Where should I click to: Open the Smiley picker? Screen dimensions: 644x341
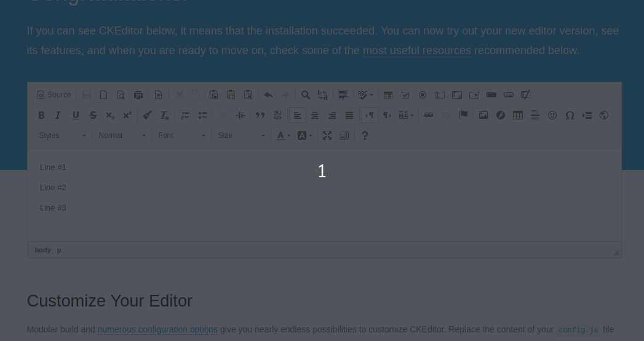click(x=552, y=116)
